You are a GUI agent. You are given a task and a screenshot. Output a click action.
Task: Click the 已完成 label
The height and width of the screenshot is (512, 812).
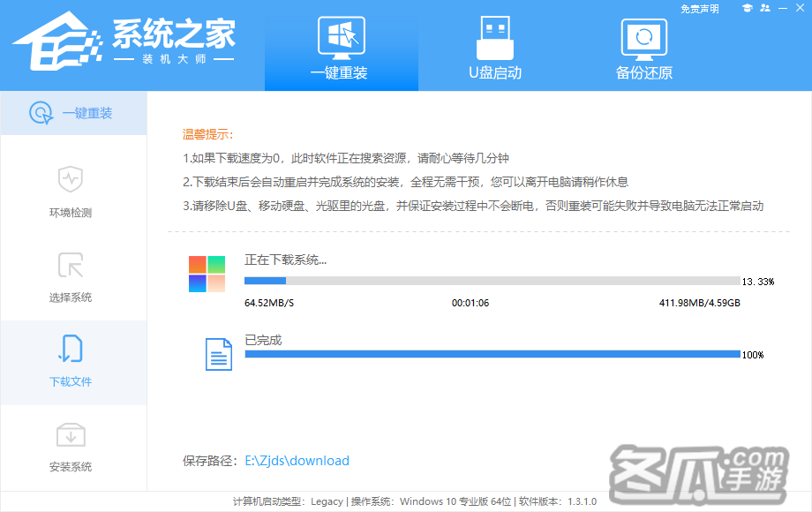point(263,340)
